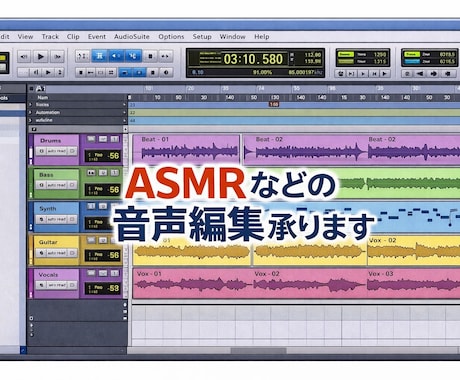Expand the Automation row in the ruler list
This screenshot has height=380, width=460.
[x=30, y=113]
